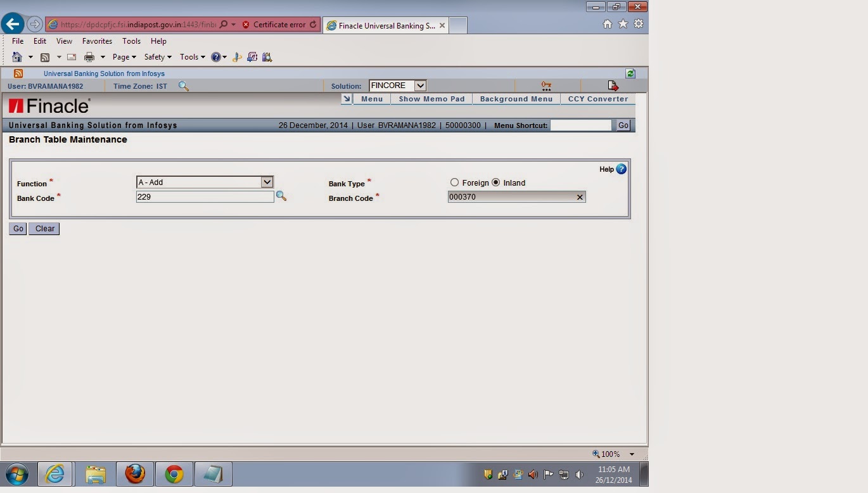
Task: Open the Tools menu in menu bar
Action: pos(131,41)
